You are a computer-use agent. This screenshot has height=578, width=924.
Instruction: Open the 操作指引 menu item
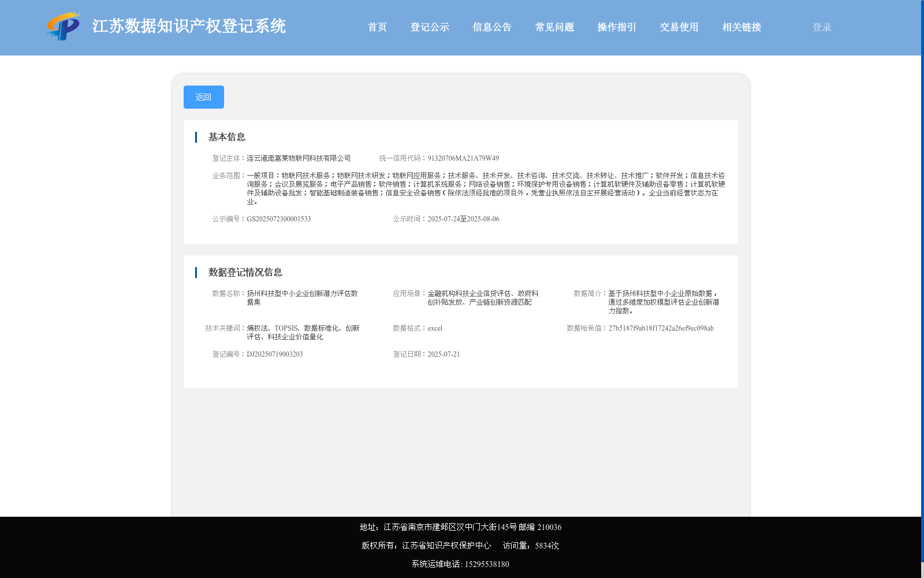pyautogui.click(x=617, y=27)
